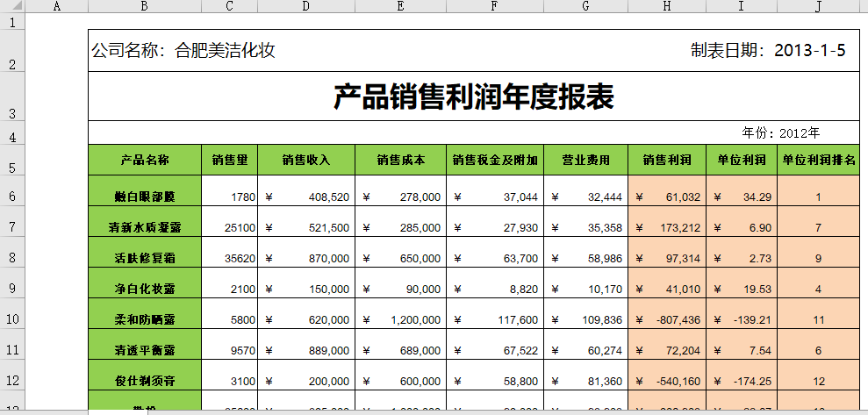Screen dimensions: 868x415
Task: Click column H header
Action: (667, 6)
